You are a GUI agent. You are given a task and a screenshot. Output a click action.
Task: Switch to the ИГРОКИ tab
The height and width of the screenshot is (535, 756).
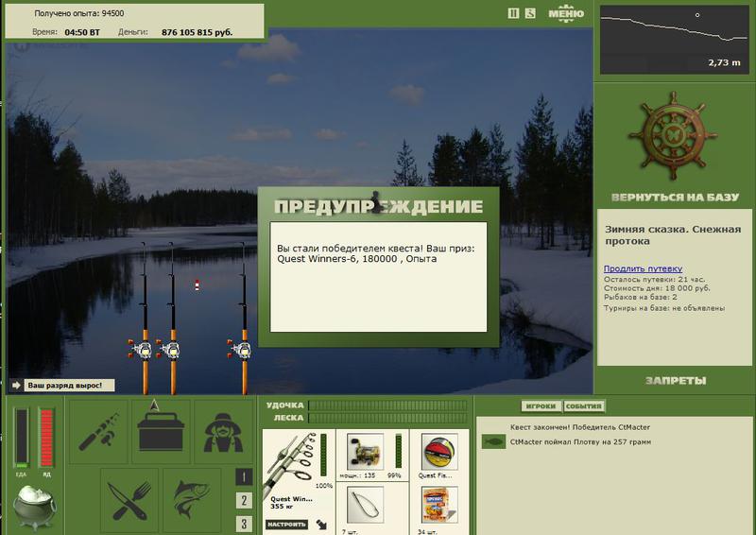point(541,406)
